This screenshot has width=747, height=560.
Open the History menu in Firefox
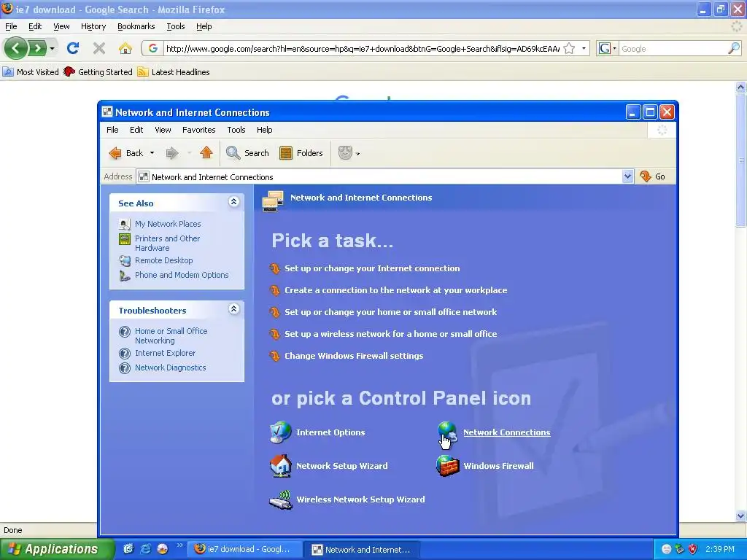(x=93, y=26)
